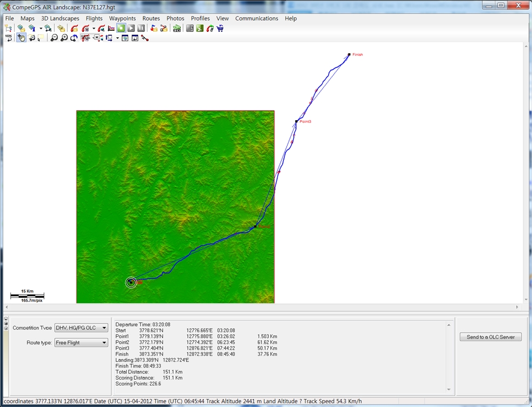Image resolution: width=532 pixels, height=407 pixels.
Task: Pause the flight animation
Action: pyautogui.click(x=141, y=28)
